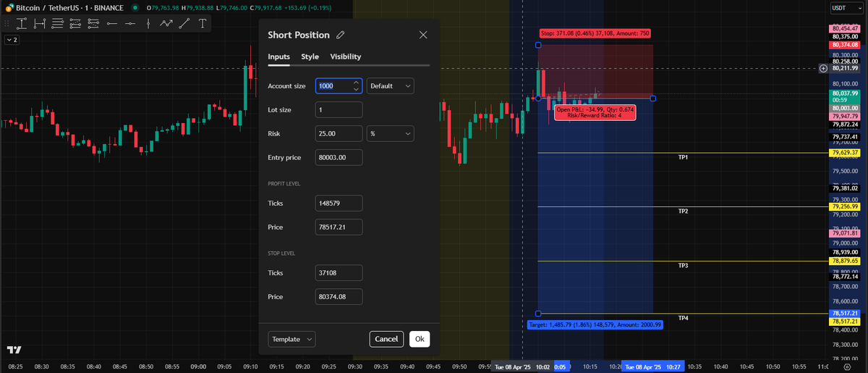Collapse the indicator legend marked 2
868x373 pixels.
[12, 40]
